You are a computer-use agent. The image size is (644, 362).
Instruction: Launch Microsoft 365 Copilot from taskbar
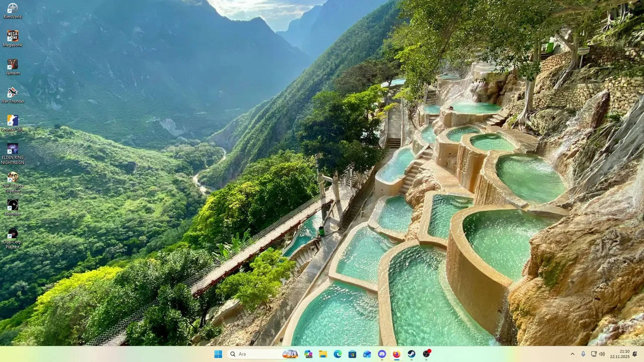pos(308,354)
